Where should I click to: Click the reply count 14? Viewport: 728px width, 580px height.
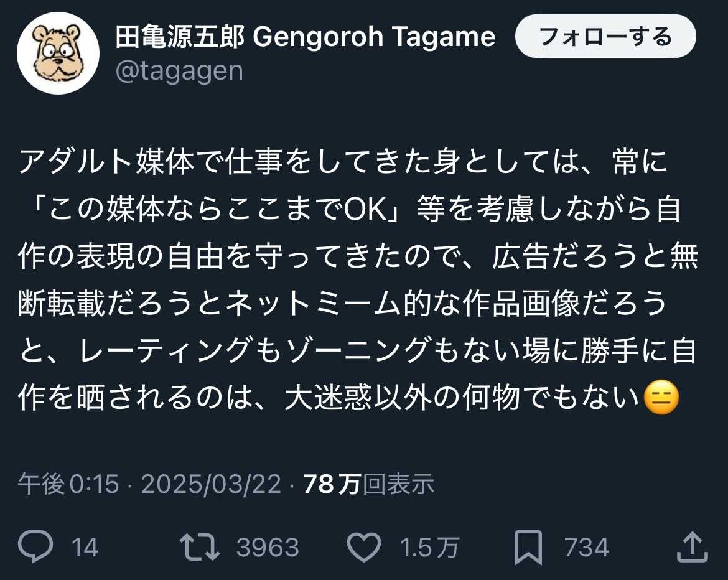85,548
